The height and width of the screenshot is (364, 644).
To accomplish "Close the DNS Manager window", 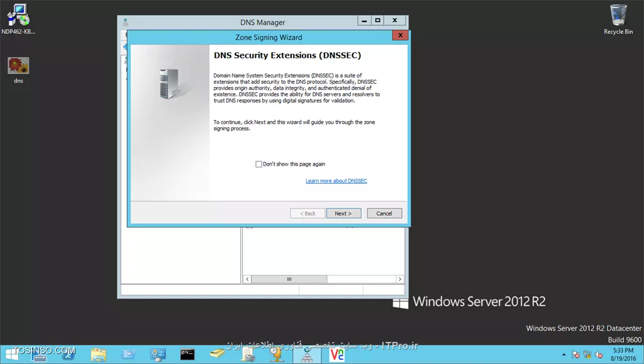I will [395, 21].
